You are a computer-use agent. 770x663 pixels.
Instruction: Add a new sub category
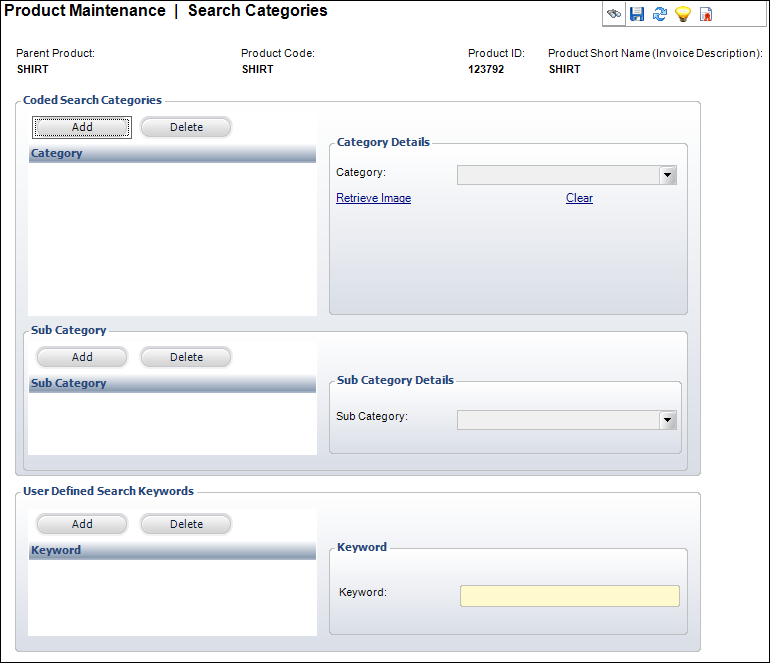tap(82, 357)
